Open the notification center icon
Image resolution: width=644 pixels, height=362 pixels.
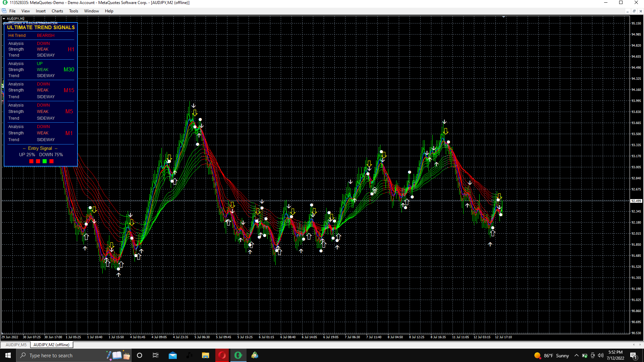coord(633,356)
